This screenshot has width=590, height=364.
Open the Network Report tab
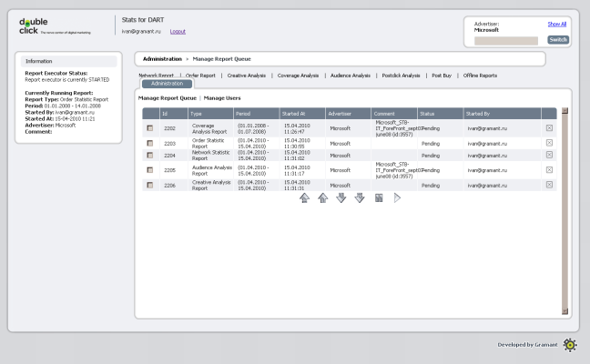point(157,76)
